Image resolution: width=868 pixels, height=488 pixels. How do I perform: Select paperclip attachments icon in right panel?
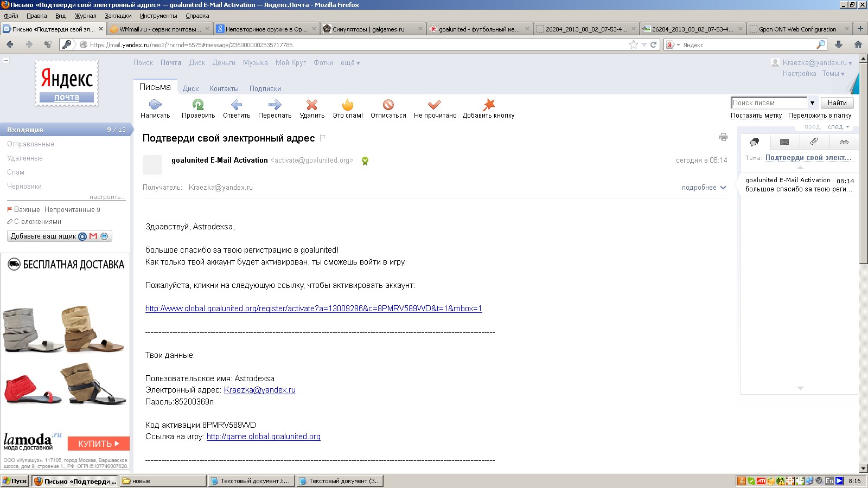[814, 142]
